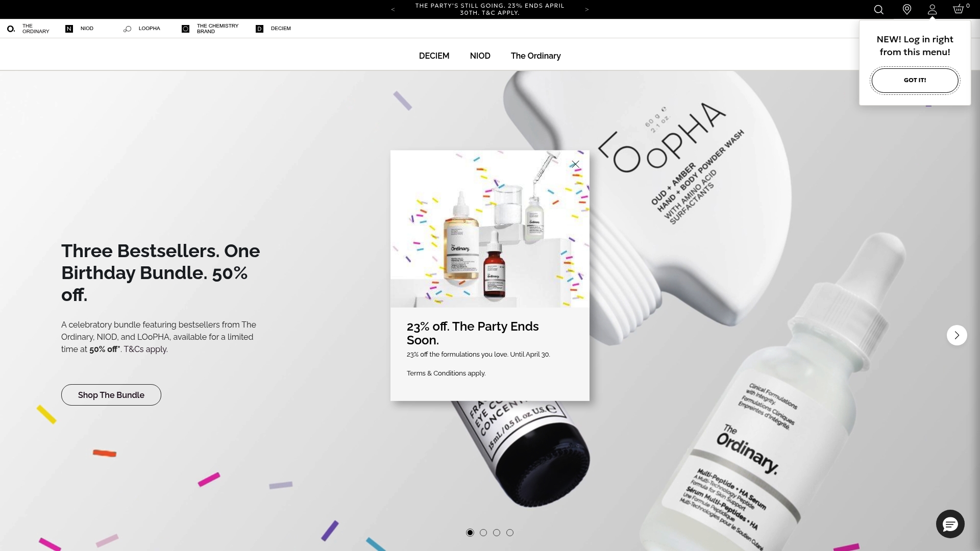Open the account profile icon
Screen dimensions: 980x551
pyautogui.click(x=932, y=10)
